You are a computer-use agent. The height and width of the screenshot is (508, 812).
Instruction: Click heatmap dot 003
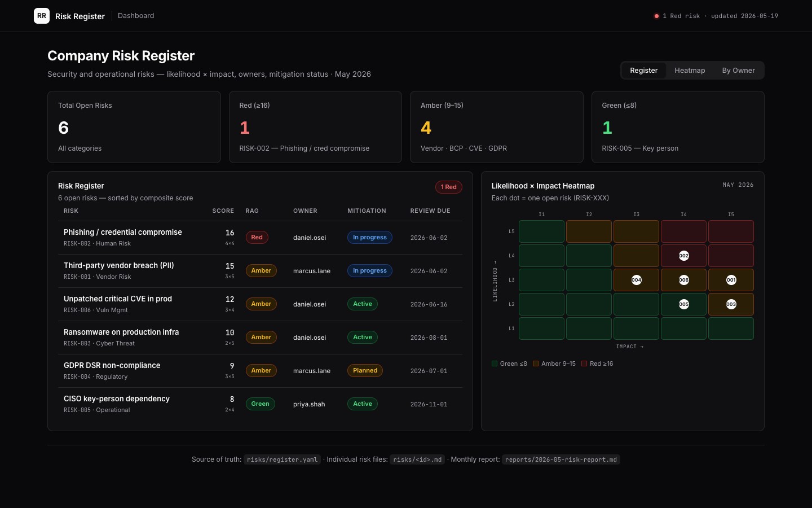tap(731, 304)
